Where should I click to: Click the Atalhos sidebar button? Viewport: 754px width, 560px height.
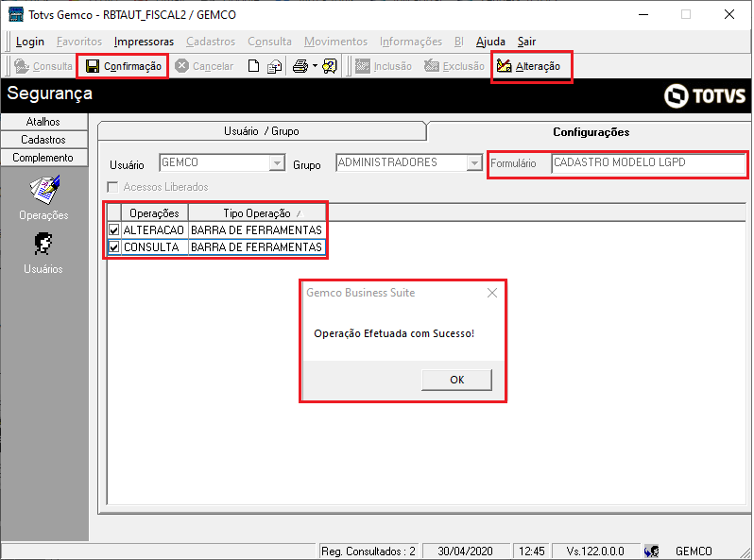pos(43,122)
